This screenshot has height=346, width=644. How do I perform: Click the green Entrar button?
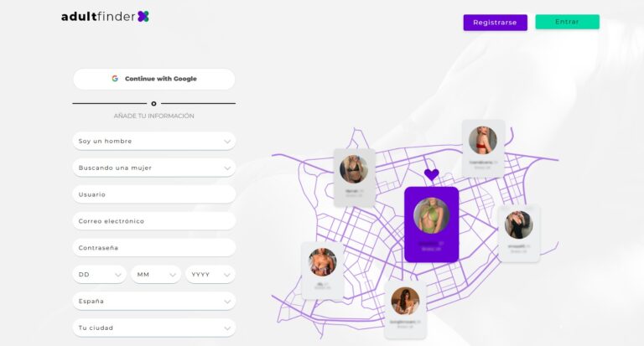(567, 22)
